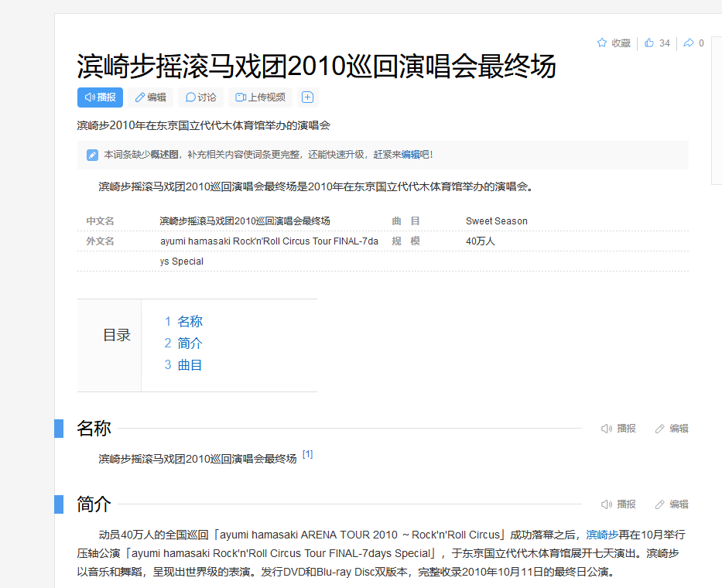This screenshot has width=722, height=588.
Task: Click the share arrow icon
Action: pyautogui.click(x=688, y=43)
